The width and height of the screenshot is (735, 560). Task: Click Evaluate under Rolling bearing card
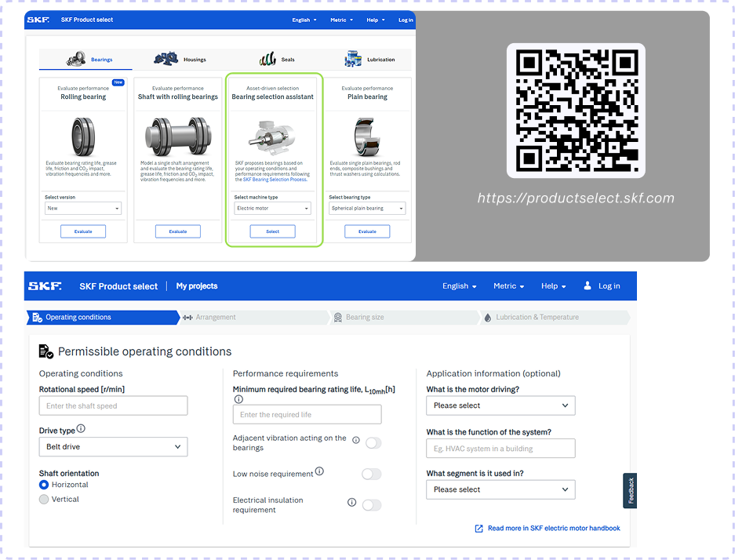coord(83,231)
